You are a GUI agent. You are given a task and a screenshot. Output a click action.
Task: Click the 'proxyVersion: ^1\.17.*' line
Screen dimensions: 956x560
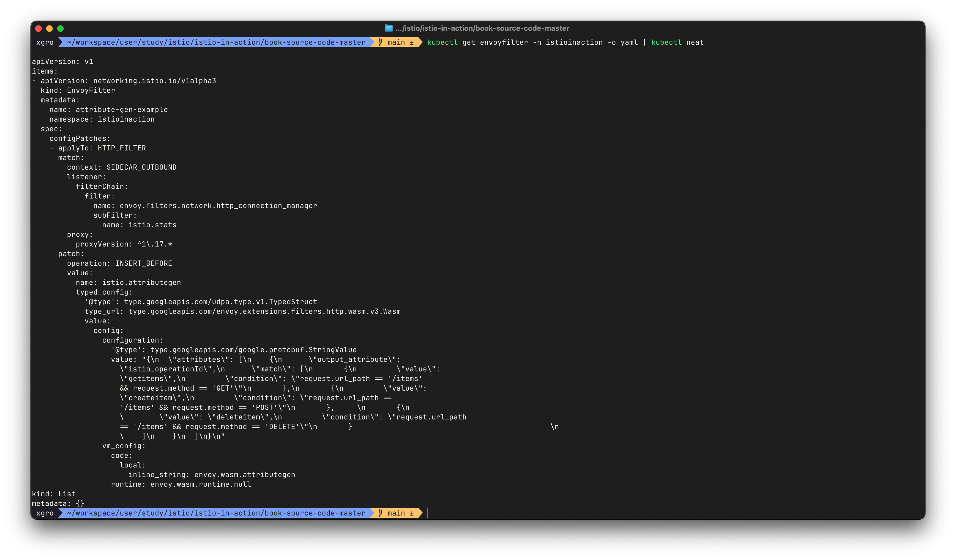click(124, 244)
